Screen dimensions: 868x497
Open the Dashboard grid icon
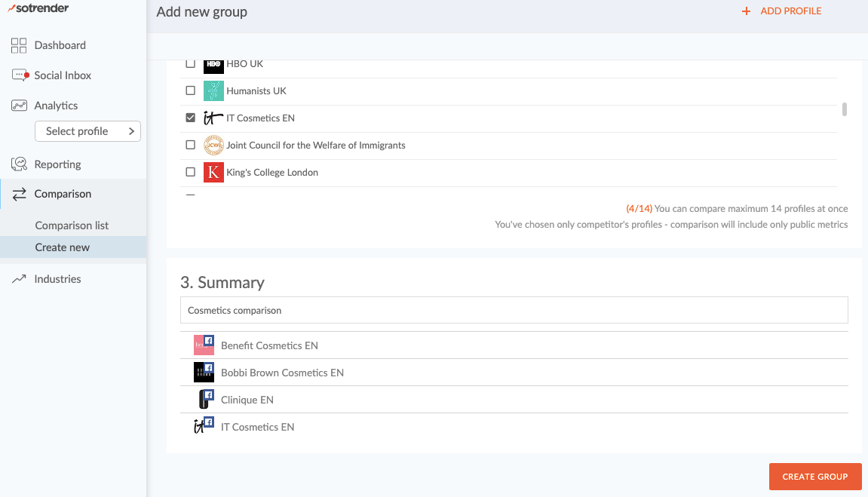coord(19,45)
